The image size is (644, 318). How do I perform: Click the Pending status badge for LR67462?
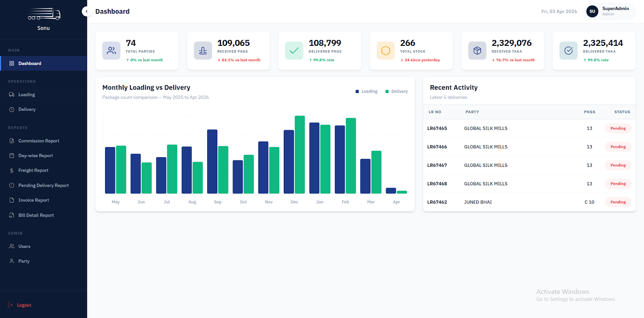[618, 202]
